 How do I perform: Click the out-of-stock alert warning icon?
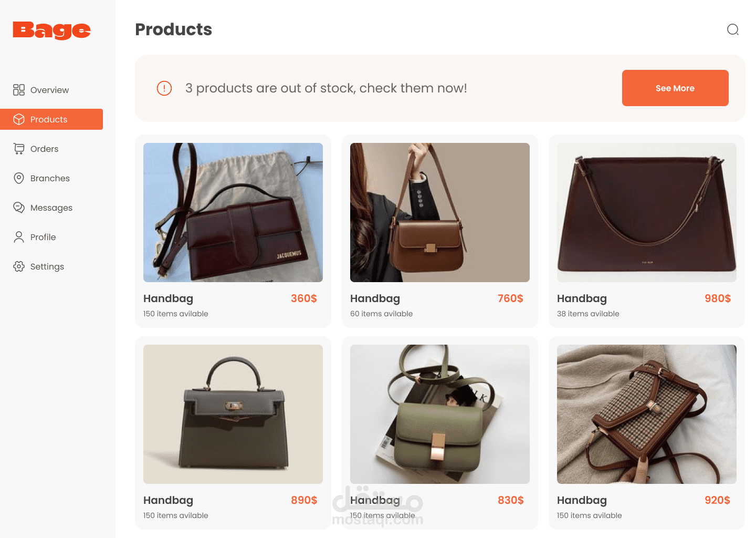pos(164,88)
